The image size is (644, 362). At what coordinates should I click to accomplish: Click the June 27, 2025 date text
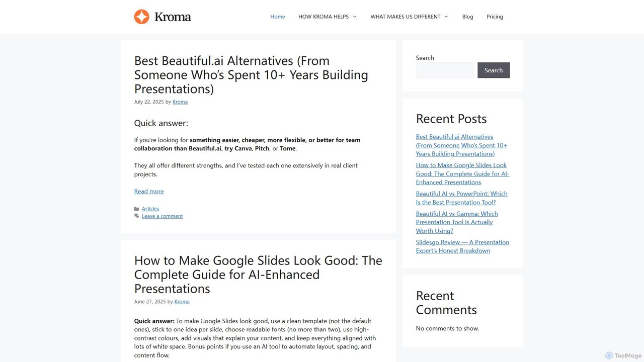(x=150, y=302)
